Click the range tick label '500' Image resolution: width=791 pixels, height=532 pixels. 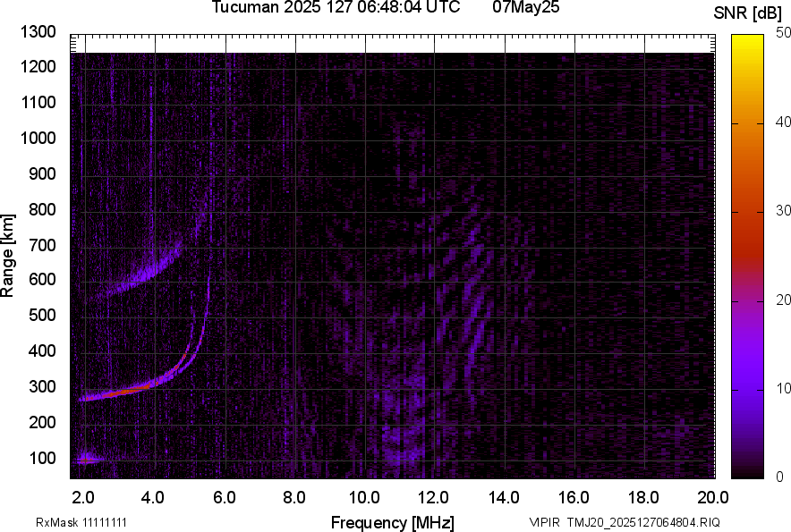coord(42,315)
